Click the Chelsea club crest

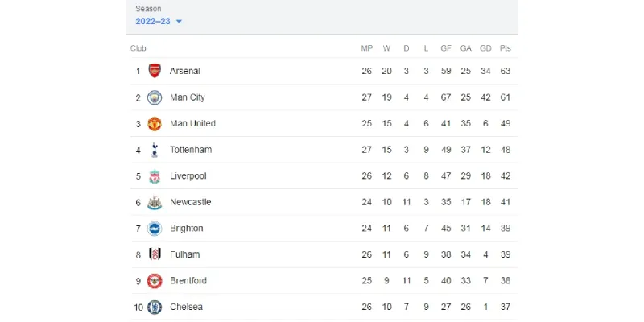(155, 308)
